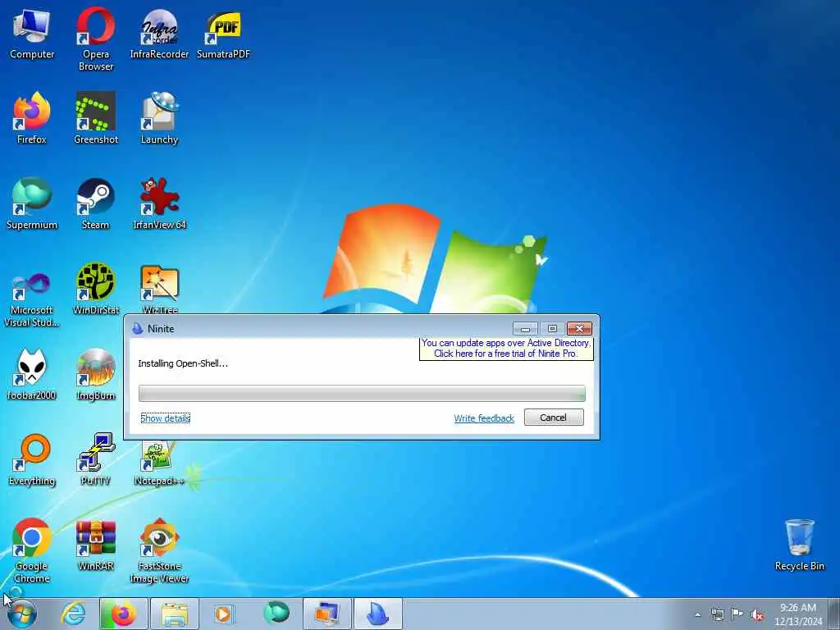This screenshot has width=840, height=630.
Task: Select the SumatraPDF desktop shortcut
Action: click(x=223, y=33)
